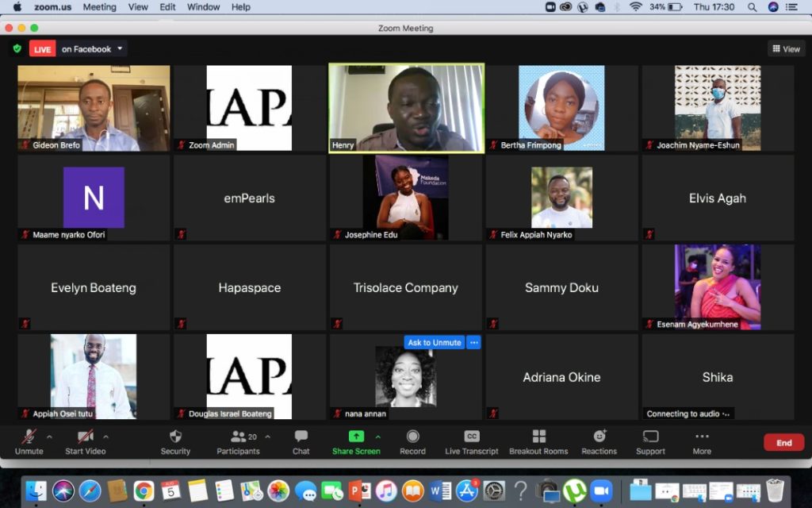Open the Edit menu
The width and height of the screenshot is (812, 508).
[167, 7]
